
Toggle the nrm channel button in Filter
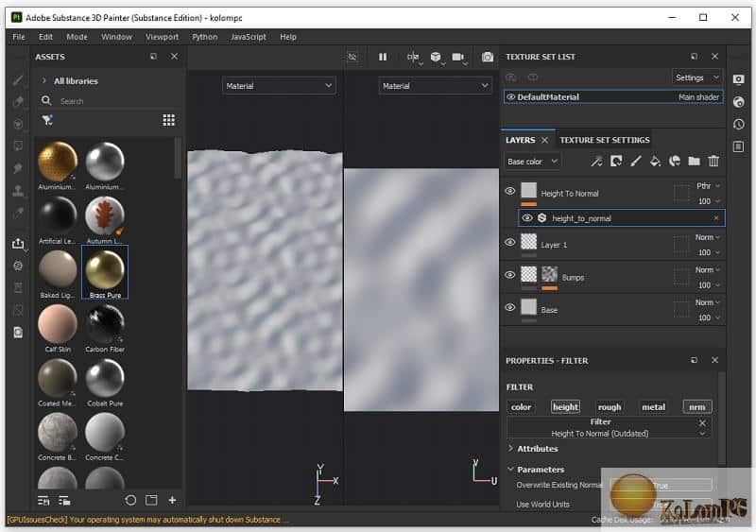click(697, 407)
